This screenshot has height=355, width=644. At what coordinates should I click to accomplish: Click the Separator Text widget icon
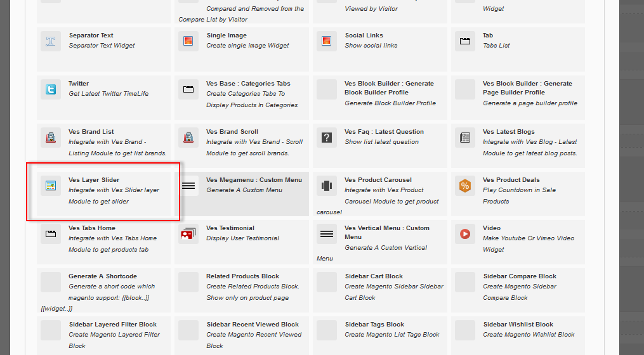(51, 41)
